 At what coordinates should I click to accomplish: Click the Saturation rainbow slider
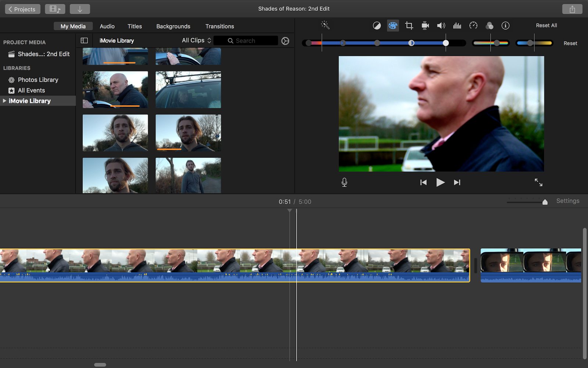pos(491,43)
